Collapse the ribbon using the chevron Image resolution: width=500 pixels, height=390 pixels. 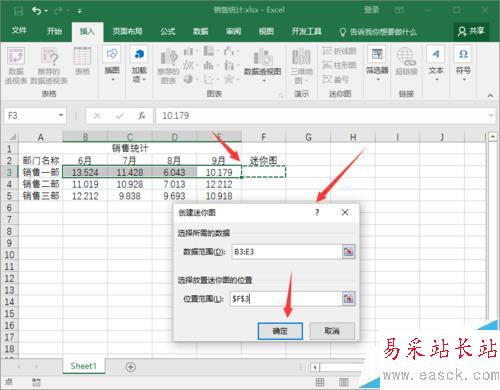pos(490,95)
